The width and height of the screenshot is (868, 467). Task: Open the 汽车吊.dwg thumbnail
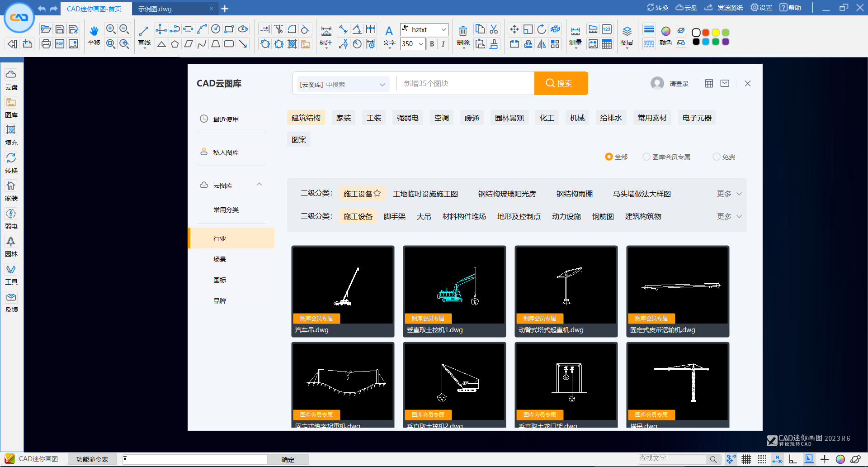[x=343, y=291]
